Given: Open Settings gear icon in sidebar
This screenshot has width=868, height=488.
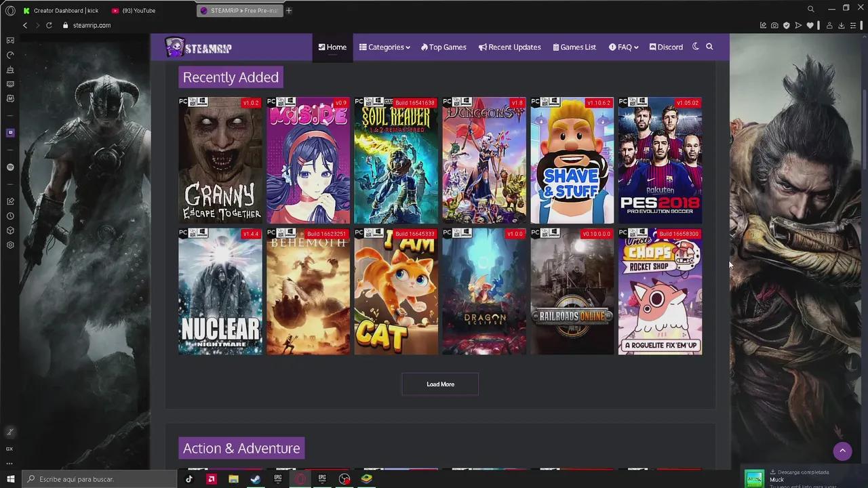Looking at the screenshot, I should coord(10,245).
